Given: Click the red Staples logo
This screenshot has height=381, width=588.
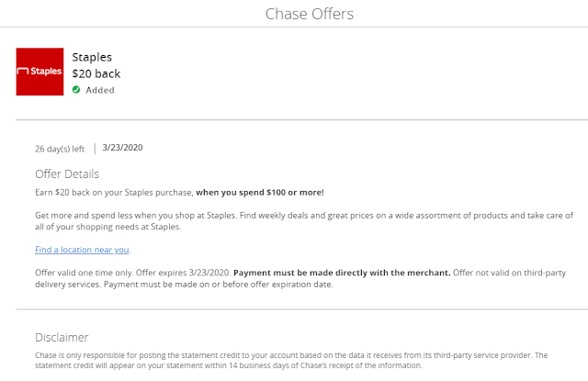Looking at the screenshot, I should (x=40, y=72).
